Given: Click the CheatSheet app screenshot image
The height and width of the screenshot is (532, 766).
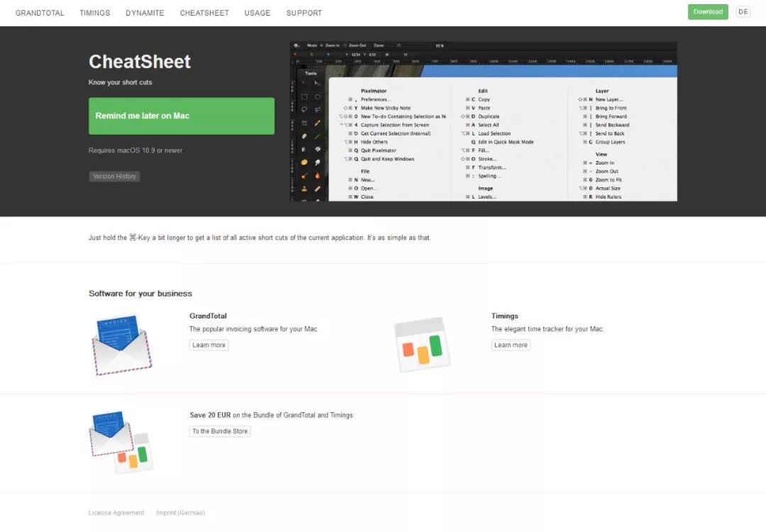Looking at the screenshot, I should [484, 121].
